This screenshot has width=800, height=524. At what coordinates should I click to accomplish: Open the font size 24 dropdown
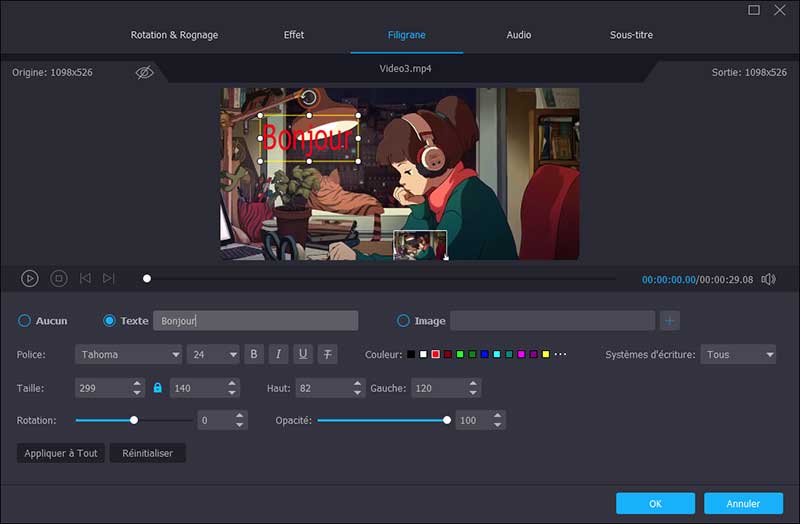213,354
